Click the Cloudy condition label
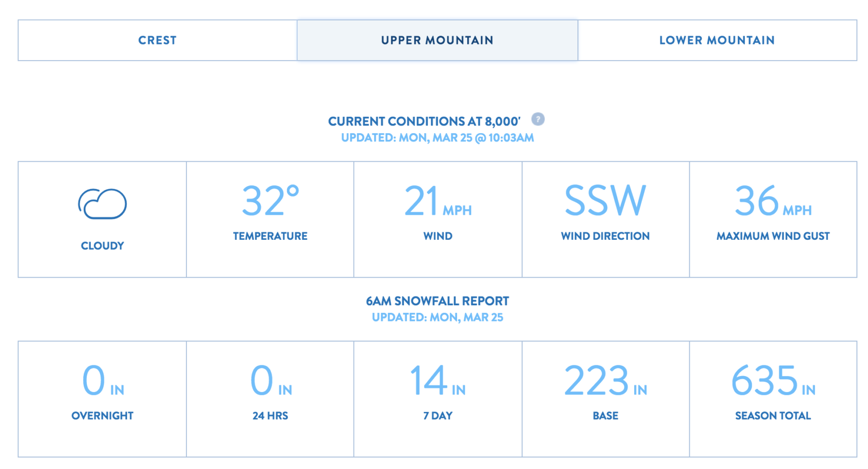The width and height of the screenshot is (868, 469). 102,246
